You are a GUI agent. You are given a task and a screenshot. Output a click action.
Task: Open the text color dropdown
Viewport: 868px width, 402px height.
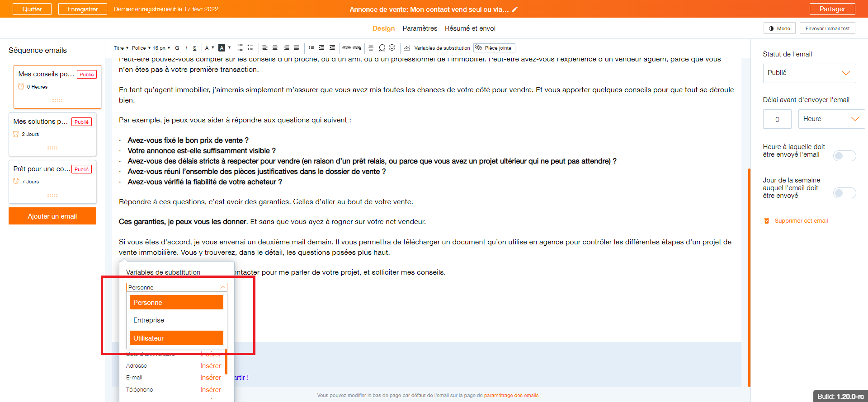coord(209,48)
